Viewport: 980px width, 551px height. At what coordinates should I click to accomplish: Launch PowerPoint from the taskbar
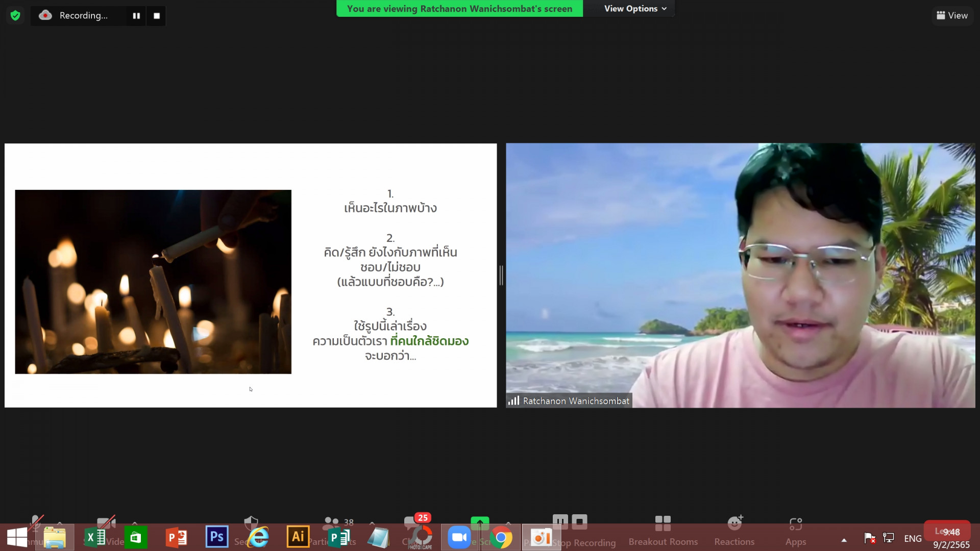tap(176, 538)
